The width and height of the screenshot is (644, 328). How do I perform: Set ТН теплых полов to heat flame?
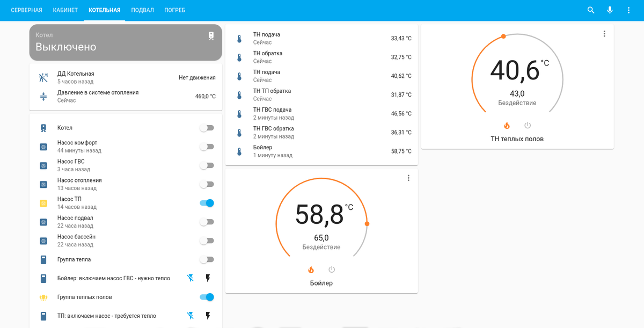tap(507, 125)
